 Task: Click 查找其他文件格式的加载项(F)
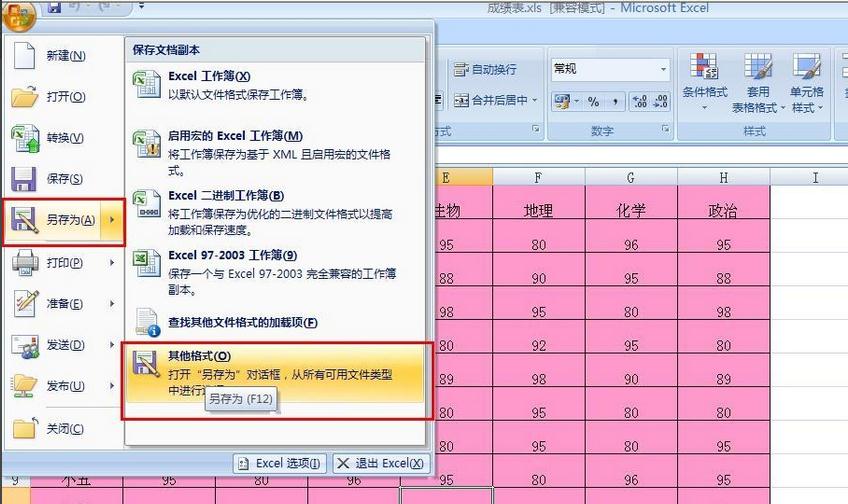click(x=275, y=322)
